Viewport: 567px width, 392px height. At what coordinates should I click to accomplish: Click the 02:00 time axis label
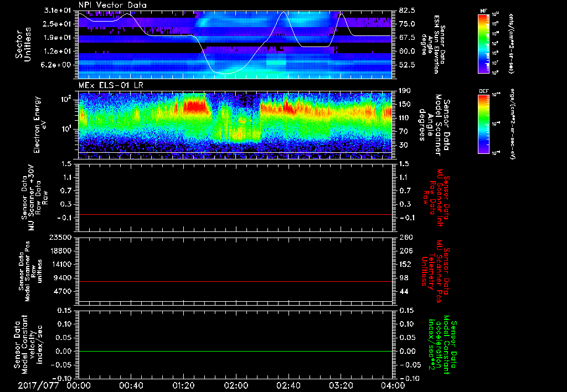pyautogui.click(x=235, y=385)
